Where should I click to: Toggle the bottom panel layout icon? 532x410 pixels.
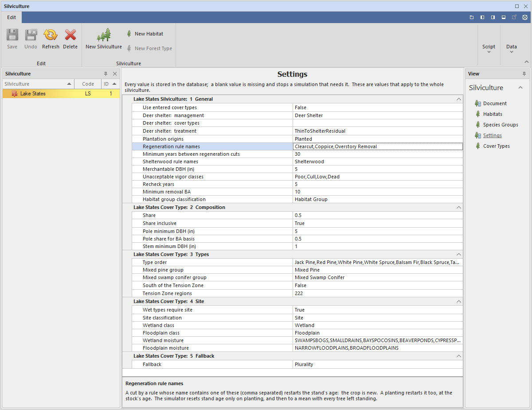tap(504, 17)
